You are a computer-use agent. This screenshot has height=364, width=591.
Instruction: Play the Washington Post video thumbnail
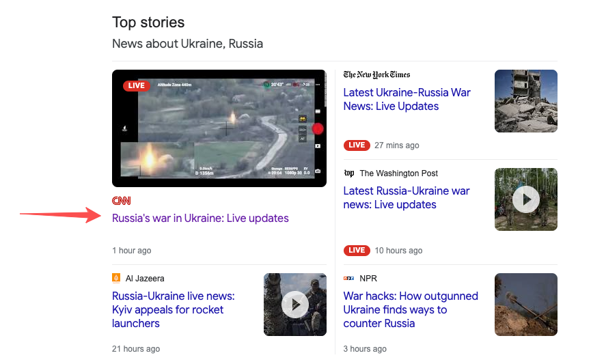pos(526,199)
